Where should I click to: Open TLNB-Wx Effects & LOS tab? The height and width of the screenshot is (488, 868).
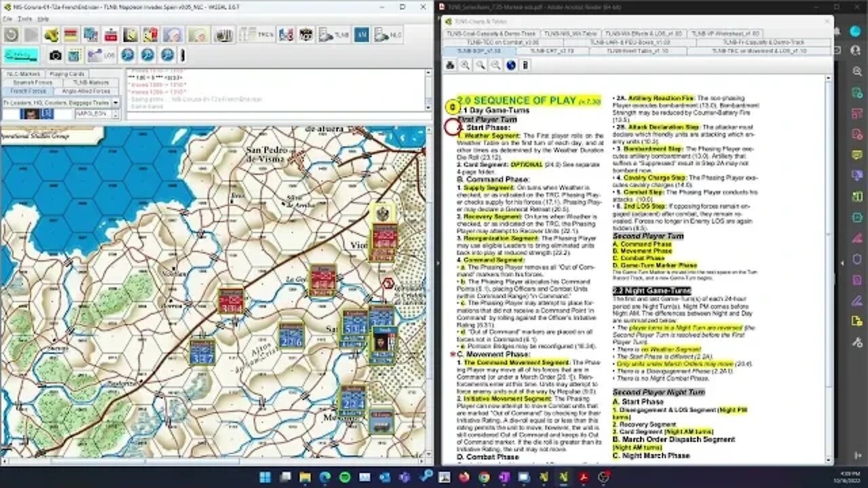(643, 33)
